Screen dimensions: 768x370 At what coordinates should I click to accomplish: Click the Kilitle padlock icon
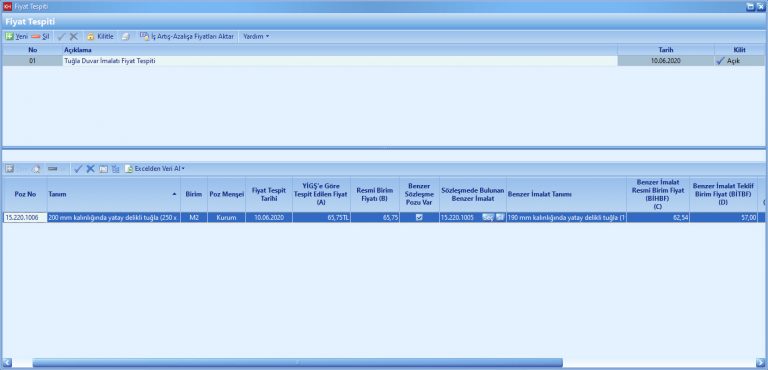(x=90, y=36)
